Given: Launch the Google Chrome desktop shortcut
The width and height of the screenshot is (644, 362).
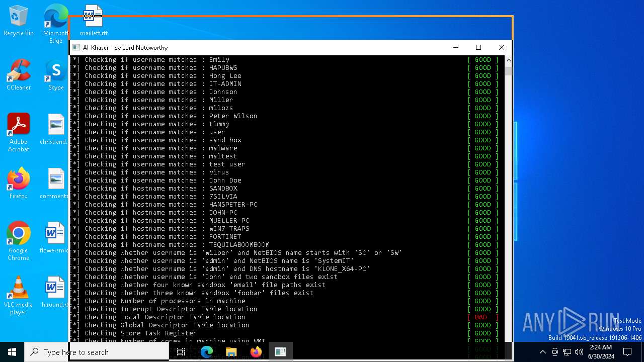Looking at the screenshot, I should pos(19,241).
